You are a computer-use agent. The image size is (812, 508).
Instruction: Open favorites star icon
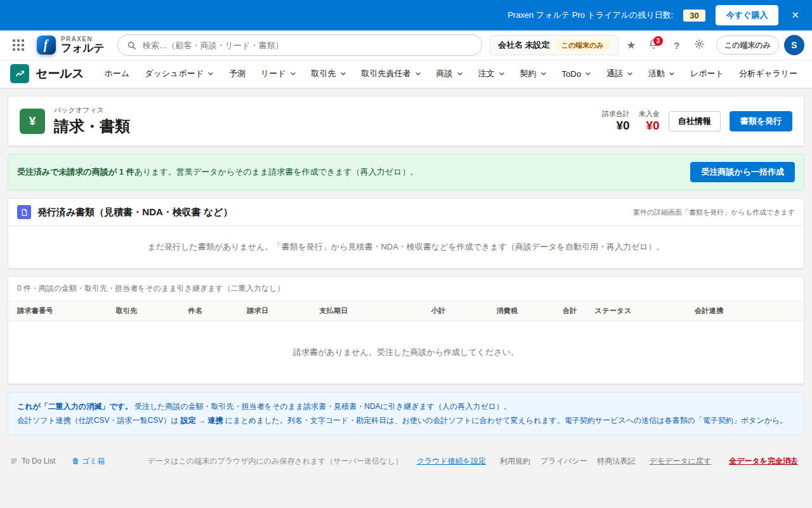[631, 45]
